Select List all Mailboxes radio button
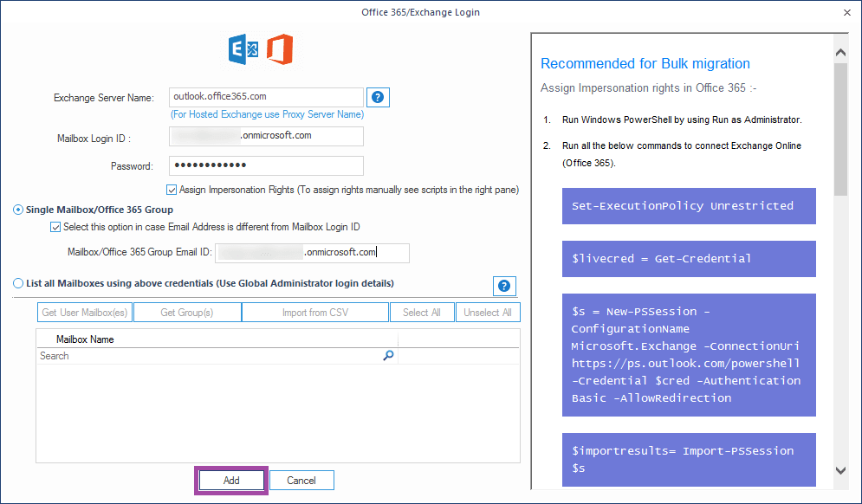This screenshot has width=862, height=504. coord(18,283)
